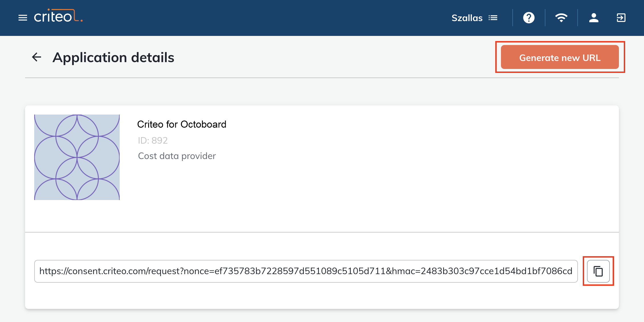Open the help question mark icon
The width and height of the screenshot is (644, 322).
point(529,18)
